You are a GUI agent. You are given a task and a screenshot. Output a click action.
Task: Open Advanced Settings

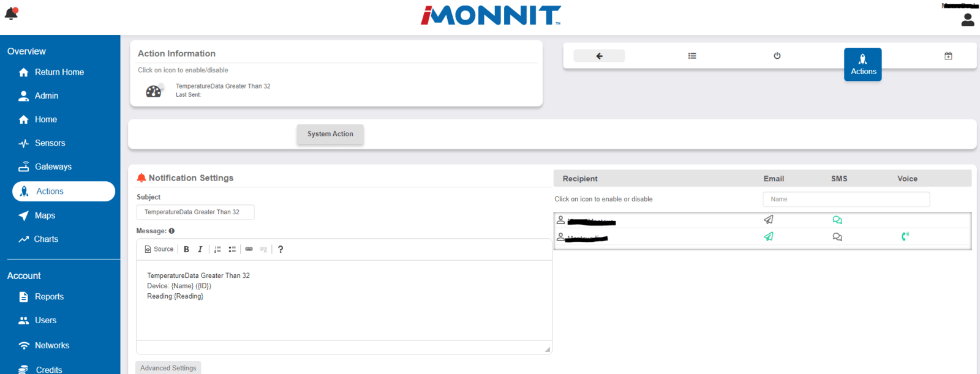[168, 368]
